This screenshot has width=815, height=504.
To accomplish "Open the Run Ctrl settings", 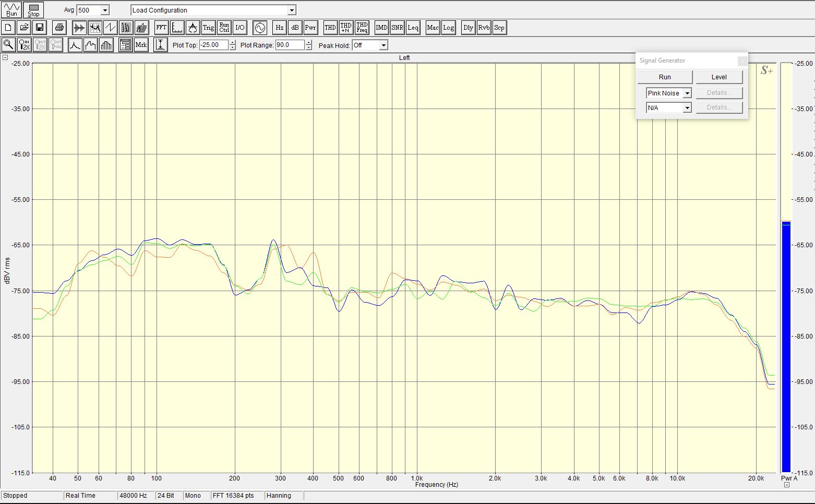I will [x=224, y=28].
